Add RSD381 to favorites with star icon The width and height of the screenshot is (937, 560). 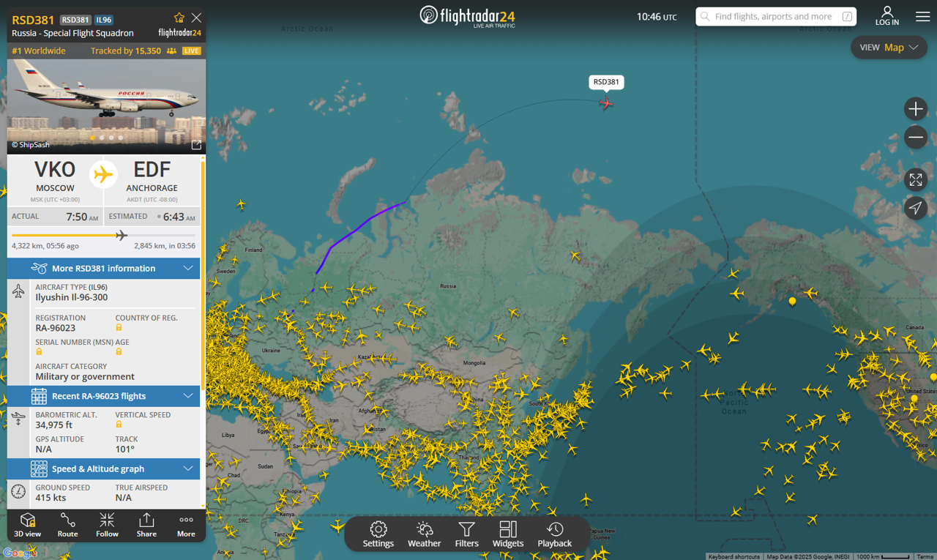(x=179, y=18)
